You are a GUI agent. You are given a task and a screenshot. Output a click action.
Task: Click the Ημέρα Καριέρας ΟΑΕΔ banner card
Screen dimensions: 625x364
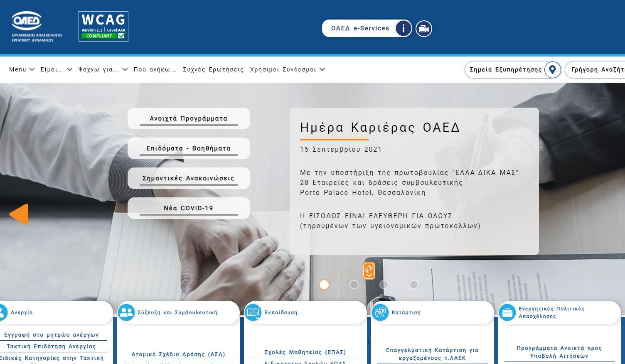(x=414, y=181)
